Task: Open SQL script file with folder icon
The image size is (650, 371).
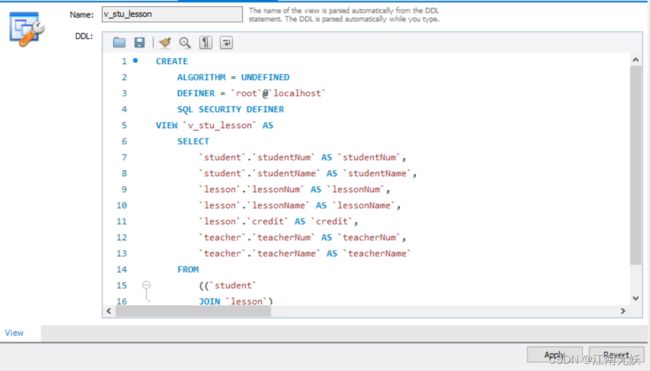Action: pos(119,42)
